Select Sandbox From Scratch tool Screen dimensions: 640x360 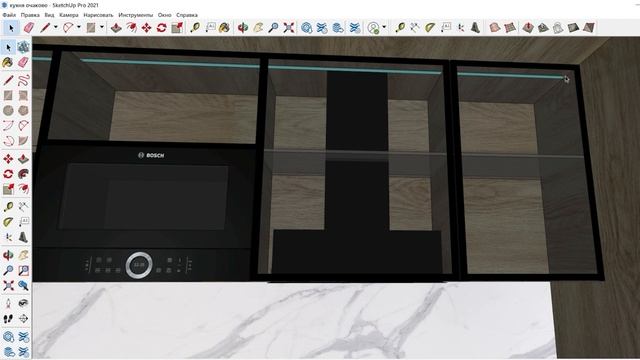[x=510, y=28]
